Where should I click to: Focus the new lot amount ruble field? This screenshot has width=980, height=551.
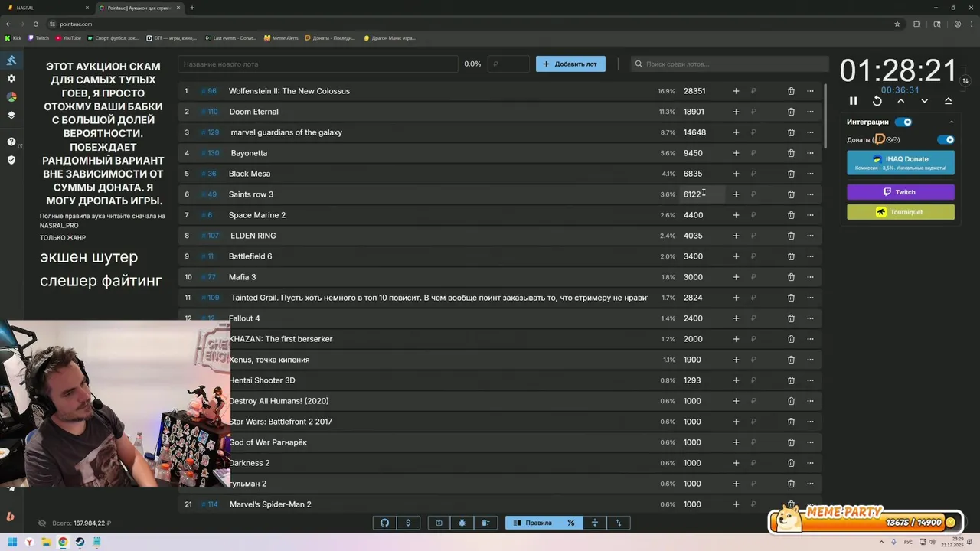click(x=508, y=64)
